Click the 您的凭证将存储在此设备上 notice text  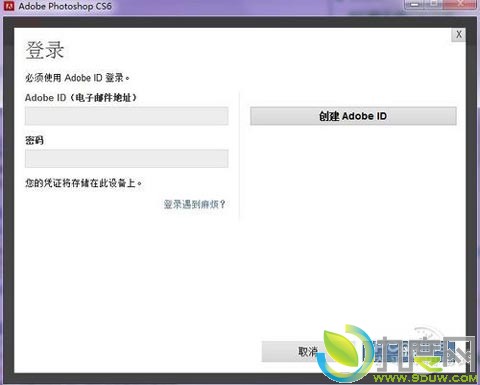[84, 183]
